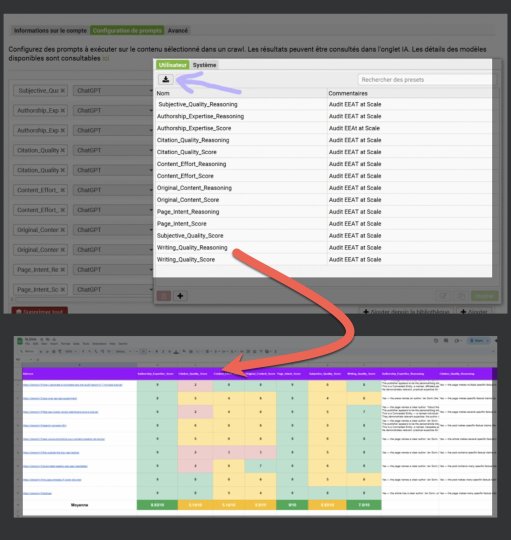Open ChatGPT dropdown beside Page_Intent_Sc prompt
The width and height of the screenshot is (511, 540).
(113, 290)
